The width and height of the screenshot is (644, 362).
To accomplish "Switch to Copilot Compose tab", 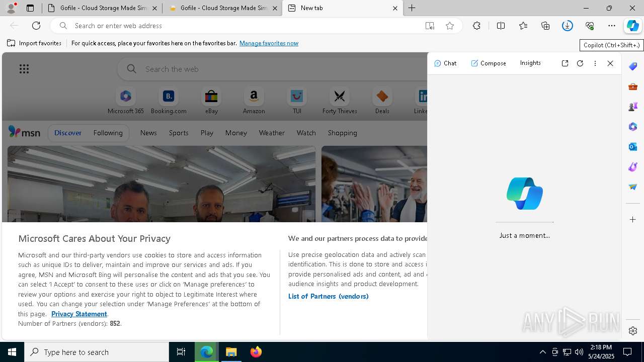I will click(489, 63).
